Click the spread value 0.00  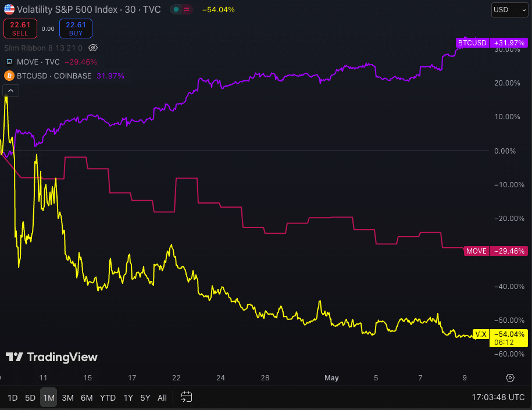pos(48,29)
